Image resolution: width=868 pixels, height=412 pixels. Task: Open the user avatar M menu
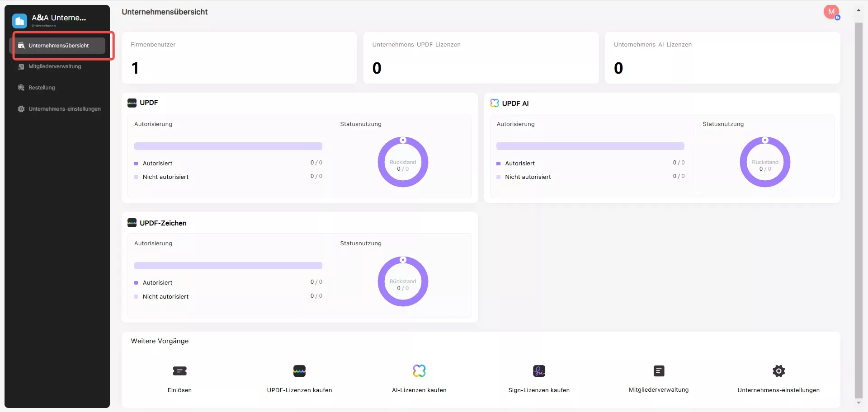click(831, 12)
